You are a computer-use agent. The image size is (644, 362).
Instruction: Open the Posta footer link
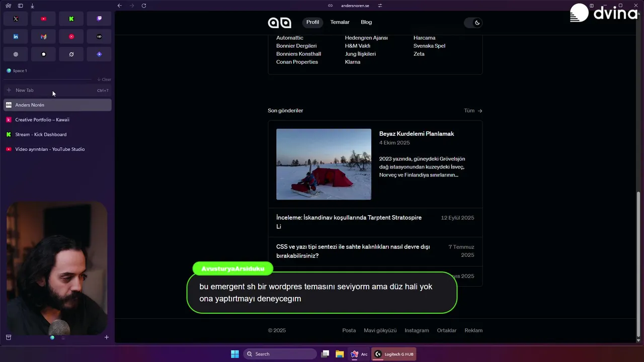349,330
